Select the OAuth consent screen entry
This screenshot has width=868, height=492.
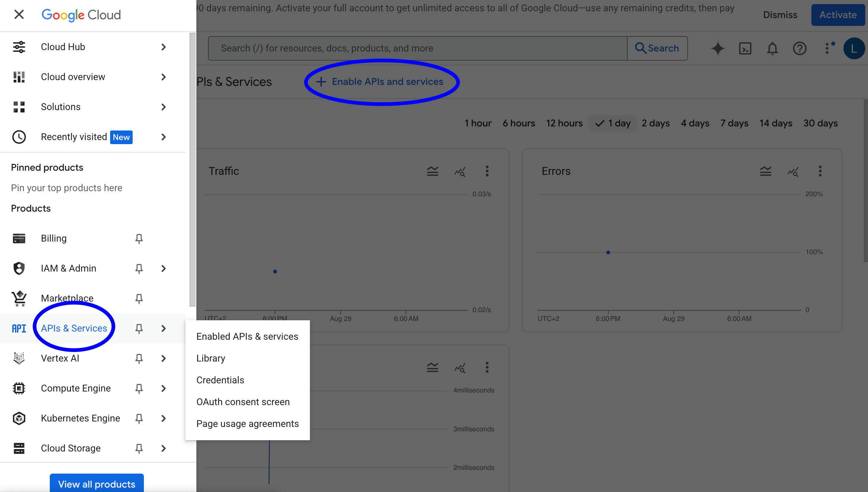pos(243,402)
